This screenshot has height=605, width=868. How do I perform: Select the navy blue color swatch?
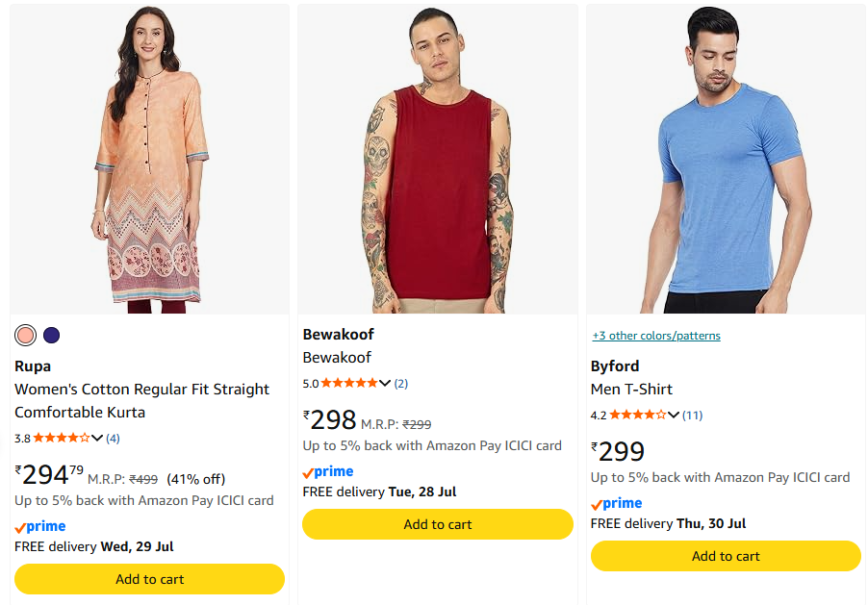pos(51,336)
